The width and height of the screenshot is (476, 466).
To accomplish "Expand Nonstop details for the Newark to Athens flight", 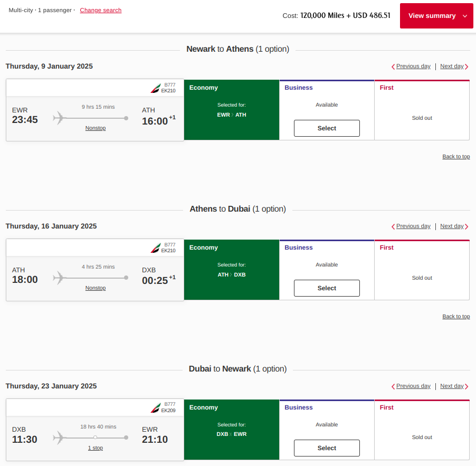I will (x=95, y=128).
